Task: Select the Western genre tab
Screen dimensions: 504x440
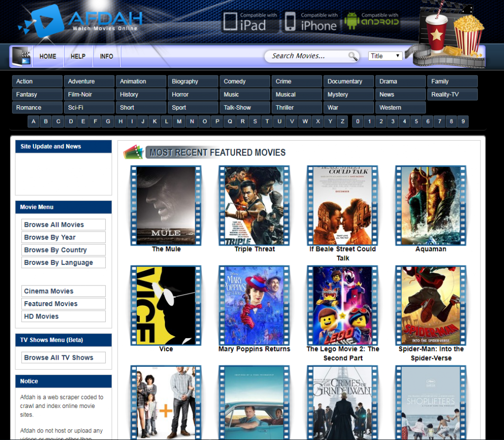Action: tap(401, 108)
